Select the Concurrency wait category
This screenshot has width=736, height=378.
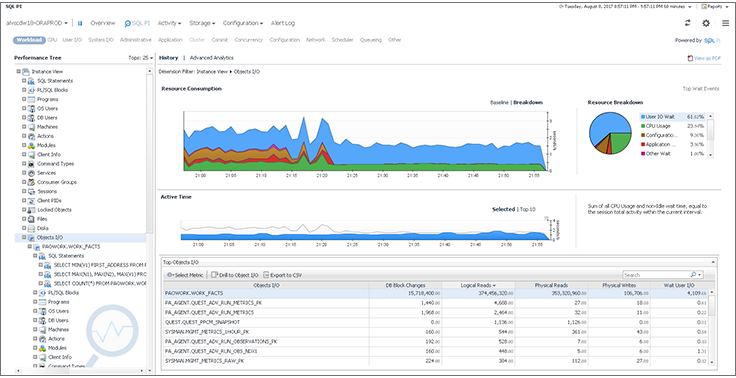pos(249,40)
